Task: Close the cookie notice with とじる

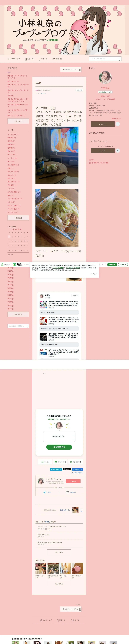Action: 94,274
